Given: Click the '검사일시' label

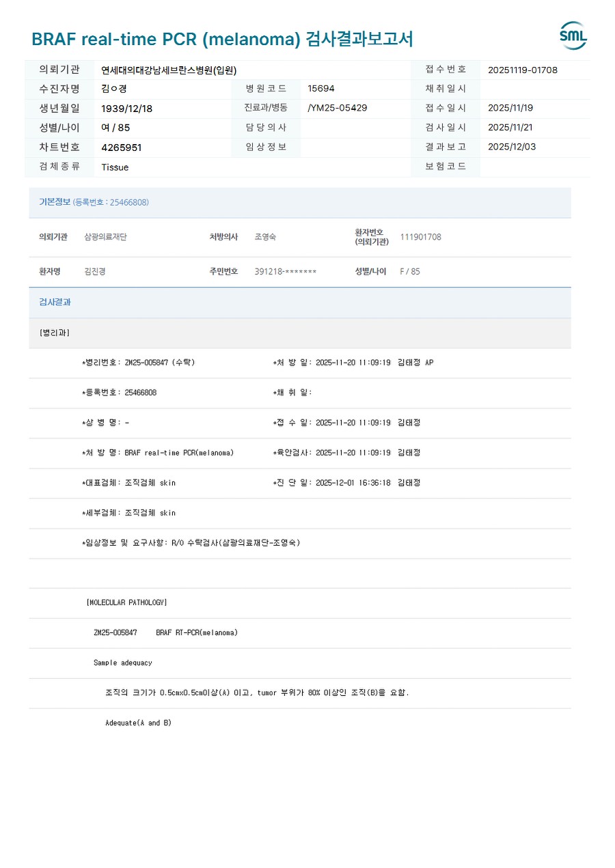Looking at the screenshot, I should coord(446,127).
